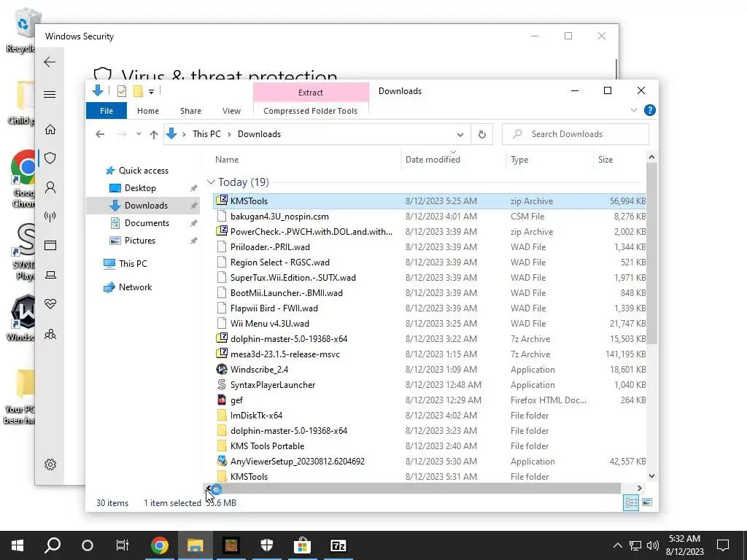Select bakugan4.3U_nospin.csm file
Screen dimensions: 747x560
pyautogui.click(x=429, y=216)
